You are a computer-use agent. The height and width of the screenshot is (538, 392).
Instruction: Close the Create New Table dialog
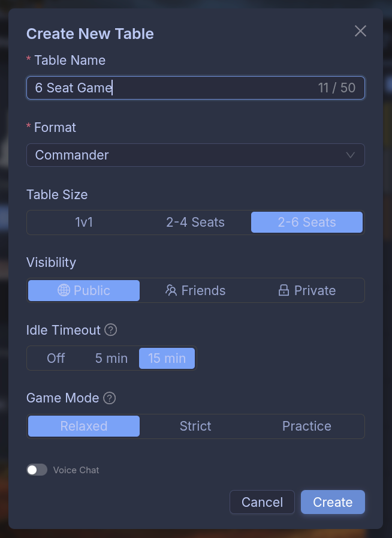(x=360, y=31)
